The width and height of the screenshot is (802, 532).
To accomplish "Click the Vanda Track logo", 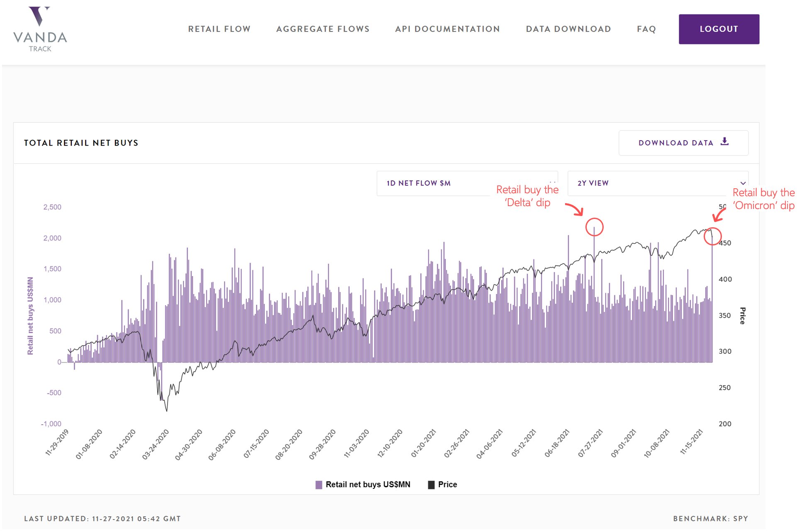I will pyautogui.click(x=40, y=29).
